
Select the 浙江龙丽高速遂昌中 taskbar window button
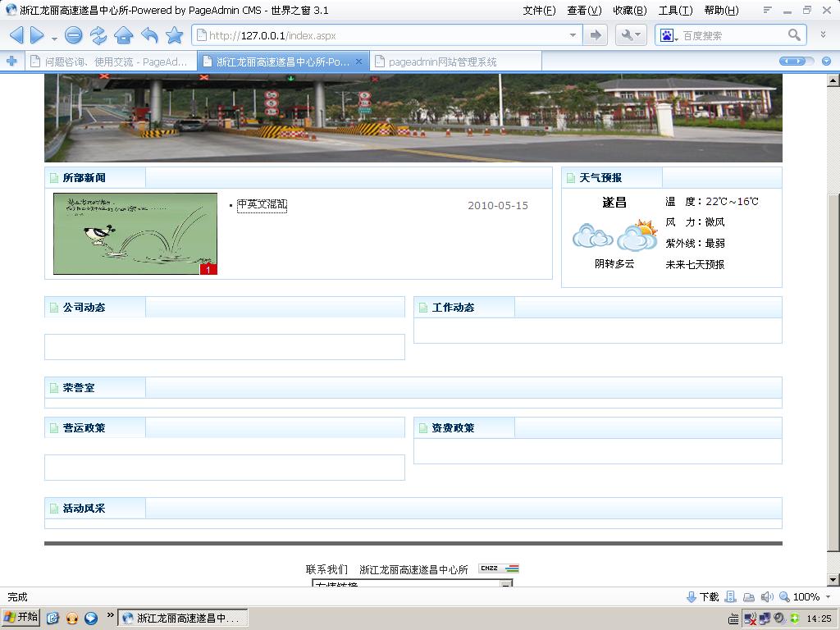(183, 619)
